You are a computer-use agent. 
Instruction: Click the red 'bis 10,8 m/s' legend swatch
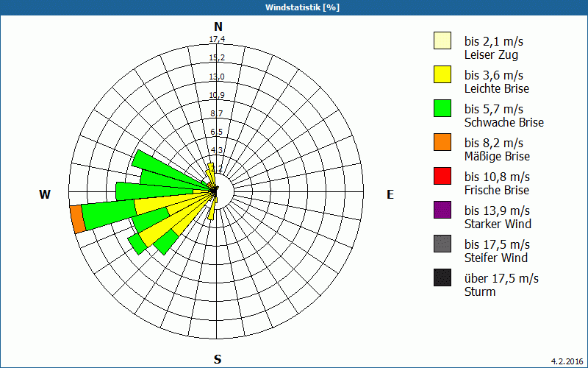tap(442, 176)
